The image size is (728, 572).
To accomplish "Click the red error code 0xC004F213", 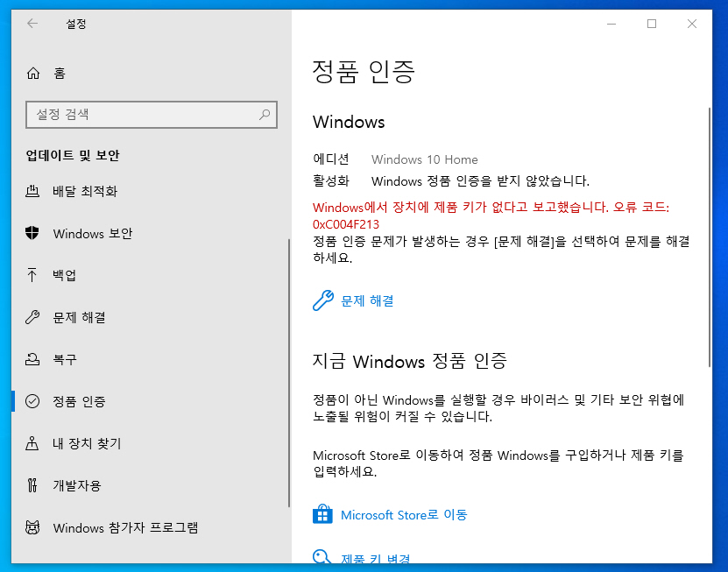I will tap(346, 225).
